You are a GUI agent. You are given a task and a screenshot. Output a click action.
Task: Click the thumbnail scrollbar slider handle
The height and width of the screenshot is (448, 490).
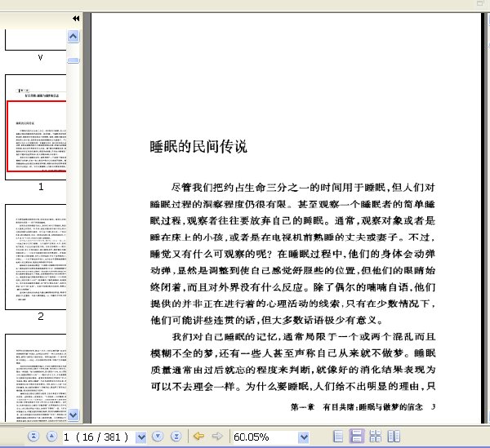point(73,60)
